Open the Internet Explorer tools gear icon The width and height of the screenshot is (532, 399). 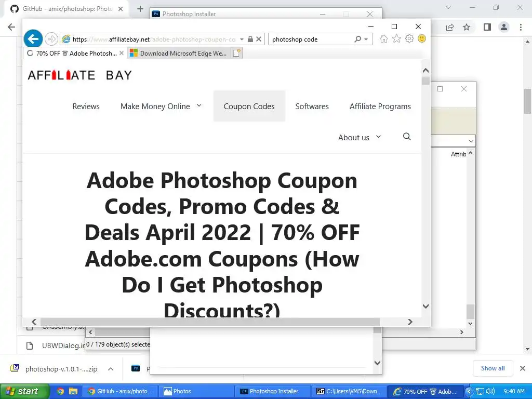tap(409, 38)
